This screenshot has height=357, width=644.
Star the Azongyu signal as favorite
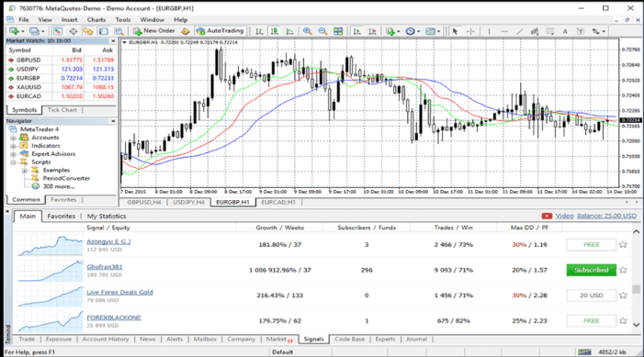click(x=623, y=245)
